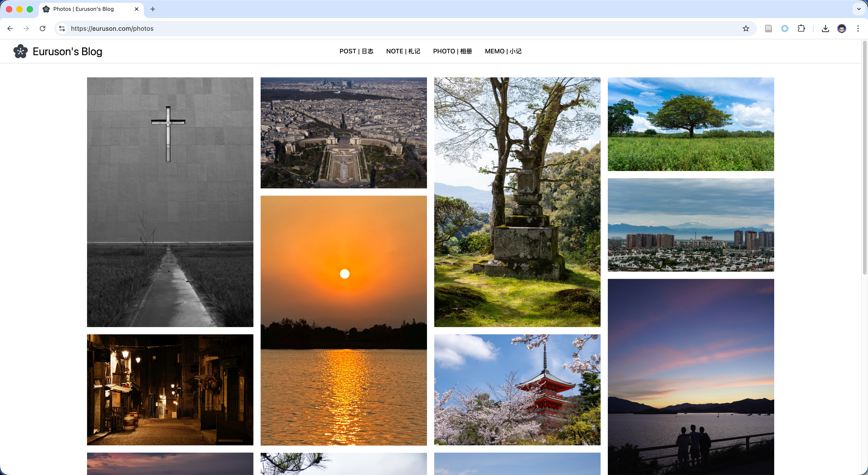
Task: Open the orange sunset over water photo
Action: (343, 320)
